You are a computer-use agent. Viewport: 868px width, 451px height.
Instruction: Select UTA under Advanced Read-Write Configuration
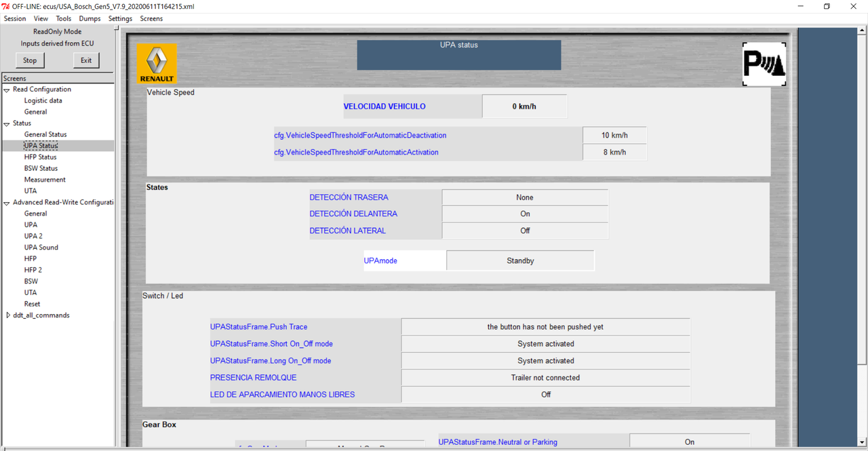(31, 293)
